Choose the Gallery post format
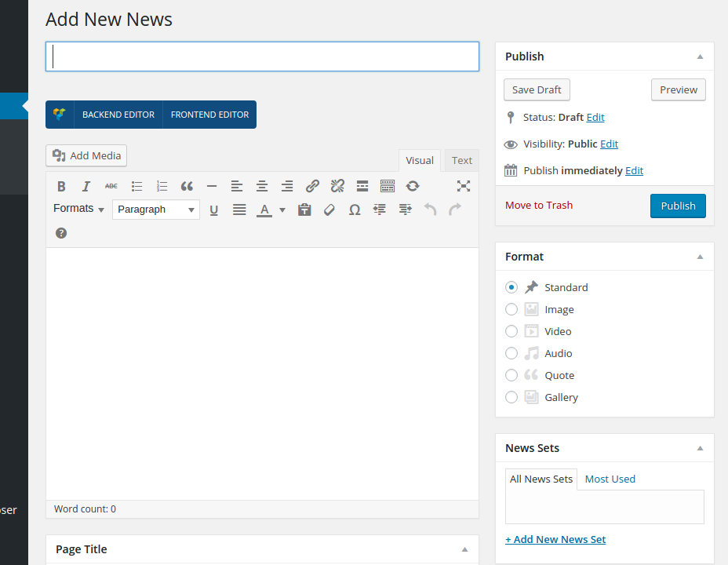The width and height of the screenshot is (728, 565). coord(511,397)
